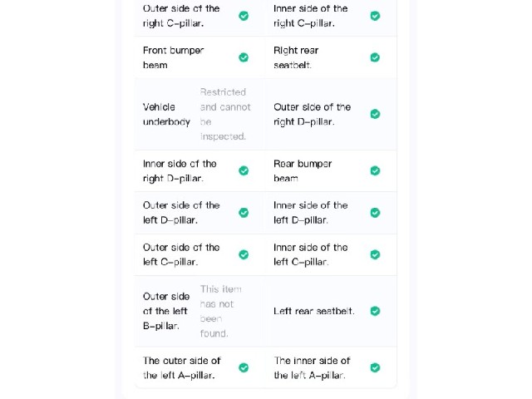Click green check for Front bumper beam
532x399 pixels.
tap(244, 57)
